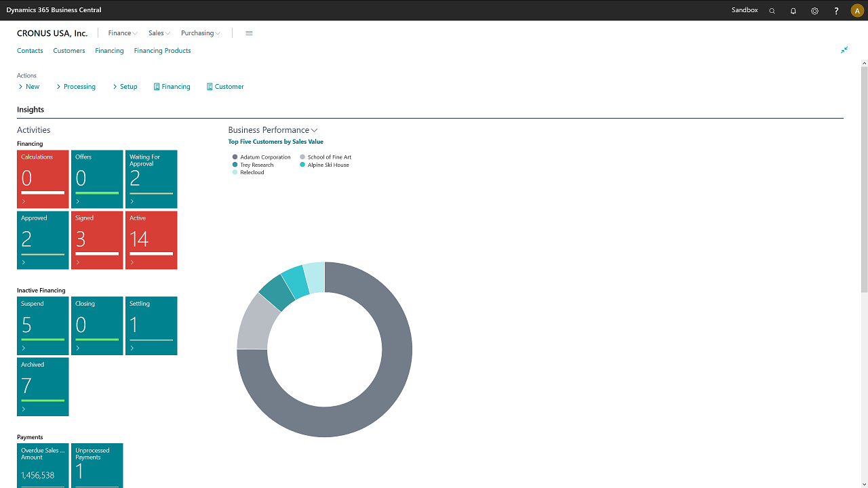868x488 pixels.
Task: Open the Overdue Sales Amount tile
Action: coord(43,466)
